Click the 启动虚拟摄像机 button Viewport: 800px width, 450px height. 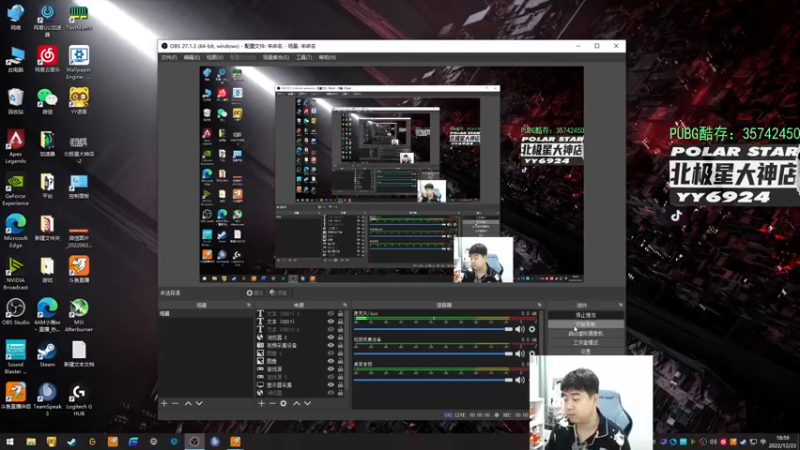point(585,333)
